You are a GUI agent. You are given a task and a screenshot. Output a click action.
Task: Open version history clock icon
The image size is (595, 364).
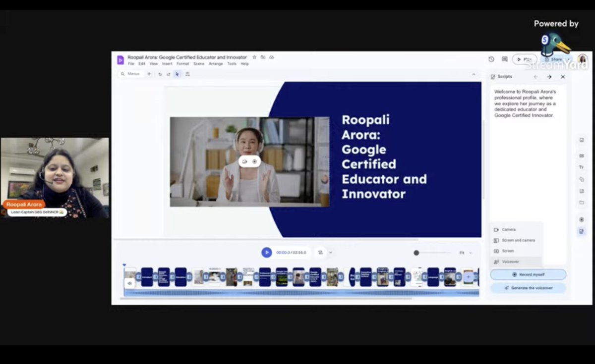point(491,59)
